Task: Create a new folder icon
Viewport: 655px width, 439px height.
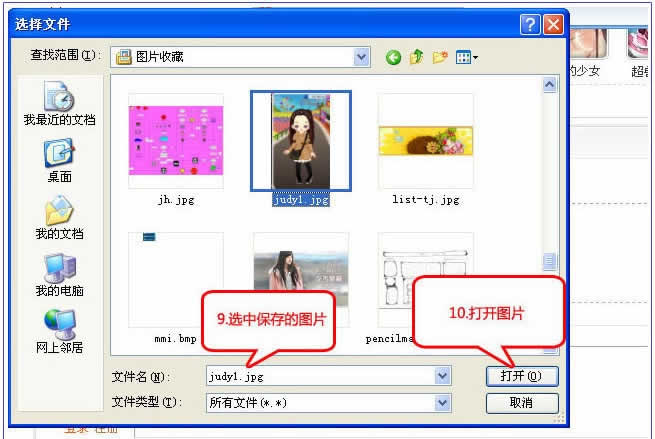Action: click(440, 57)
